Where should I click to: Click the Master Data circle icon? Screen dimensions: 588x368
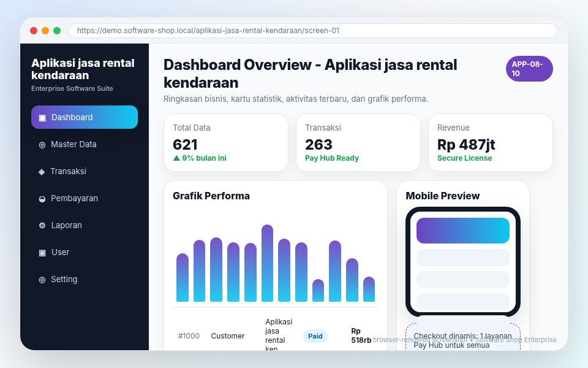click(x=42, y=145)
